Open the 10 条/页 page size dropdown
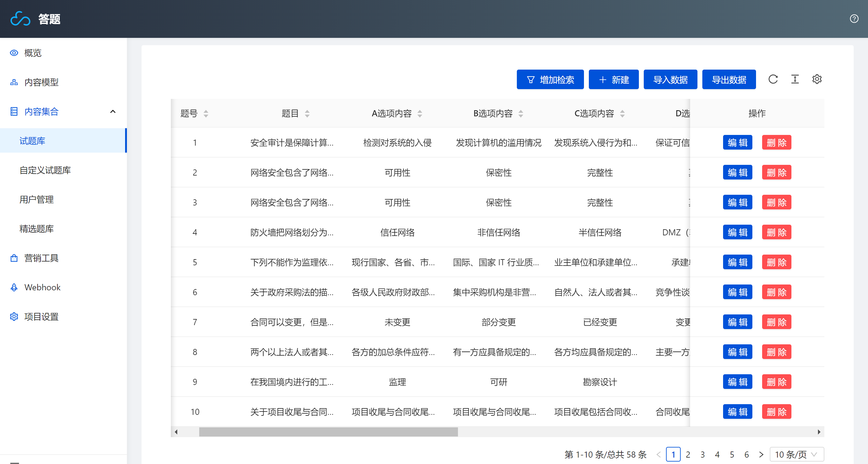The image size is (868, 464). [797, 454]
